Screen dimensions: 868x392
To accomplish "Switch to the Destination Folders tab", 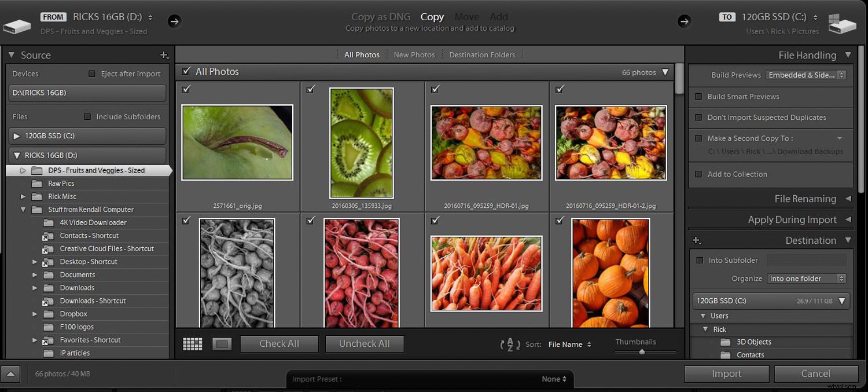I will 482,54.
